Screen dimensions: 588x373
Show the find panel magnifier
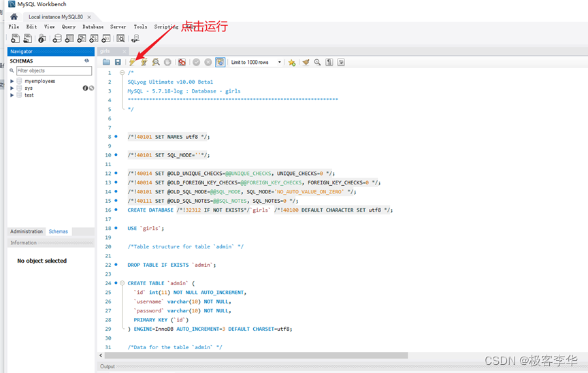pos(317,62)
